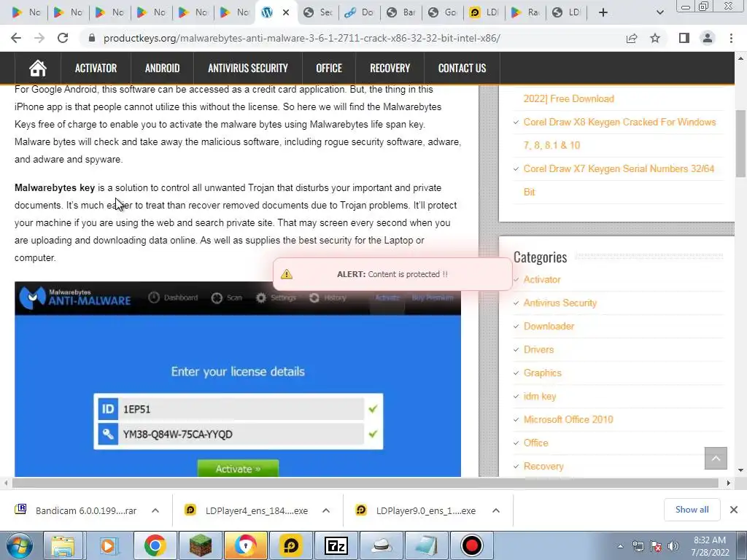Open the Drivers category
This screenshot has height=560, width=747.
coord(538,349)
